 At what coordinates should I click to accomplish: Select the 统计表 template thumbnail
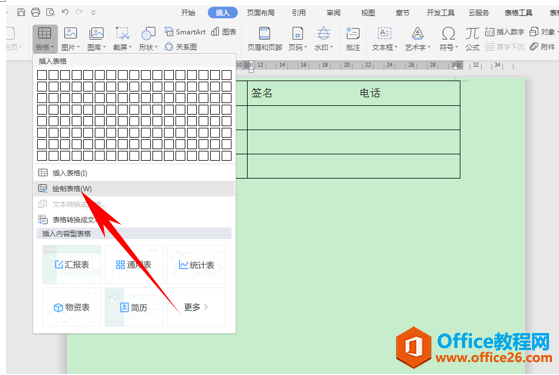196,264
